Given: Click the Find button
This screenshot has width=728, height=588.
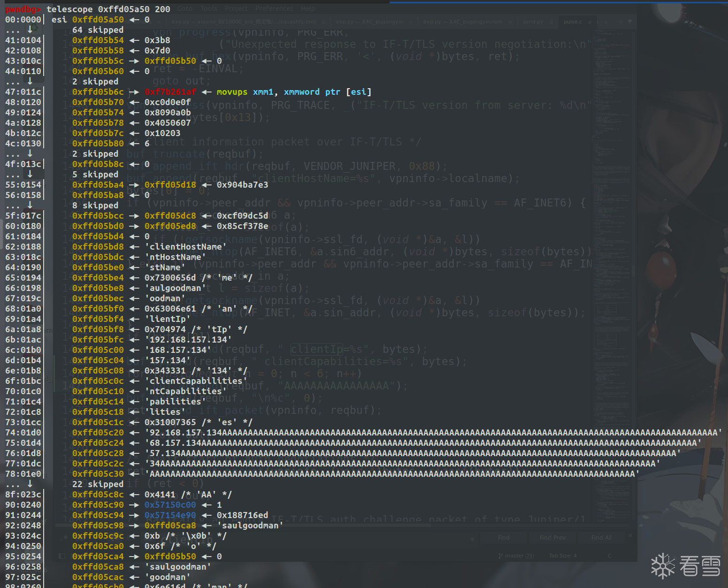Looking at the screenshot, I should pos(504,537).
